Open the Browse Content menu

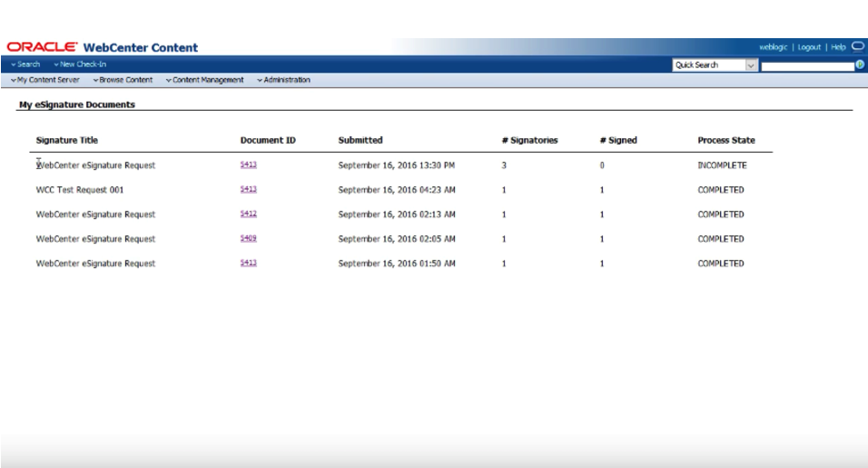[123, 80]
